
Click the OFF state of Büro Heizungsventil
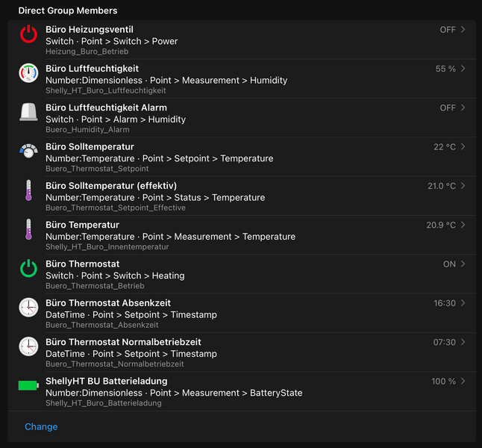coord(447,30)
